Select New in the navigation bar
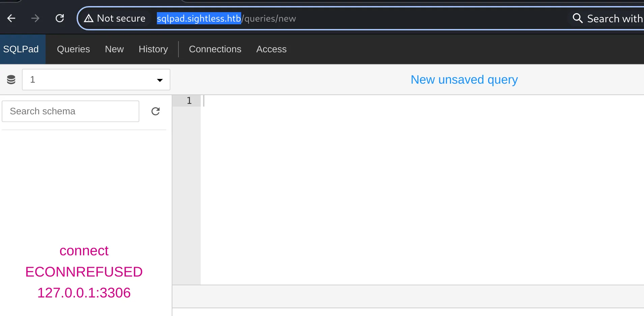 pyautogui.click(x=114, y=49)
